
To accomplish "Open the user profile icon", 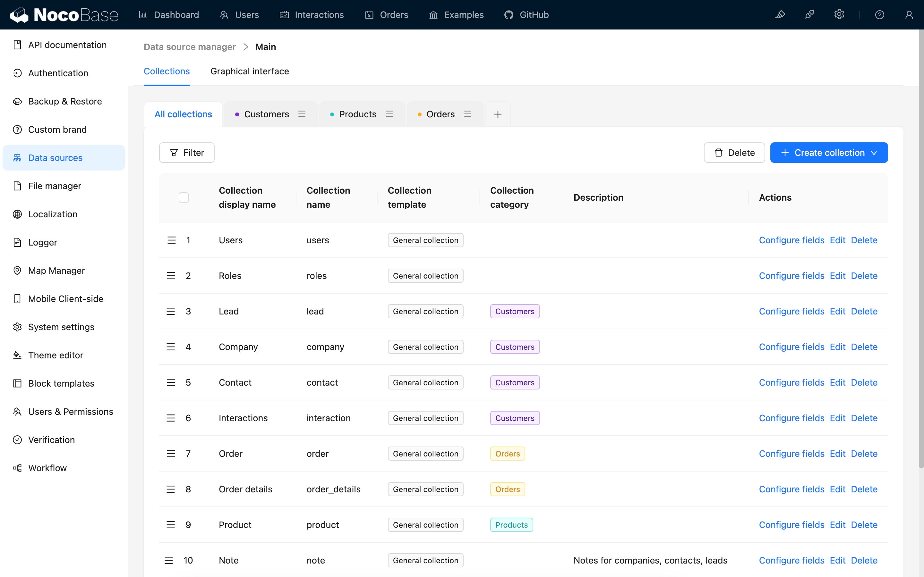I will (x=909, y=14).
